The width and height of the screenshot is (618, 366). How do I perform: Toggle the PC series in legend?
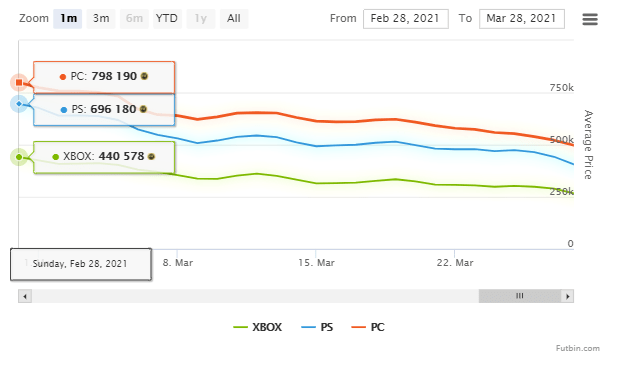368,327
